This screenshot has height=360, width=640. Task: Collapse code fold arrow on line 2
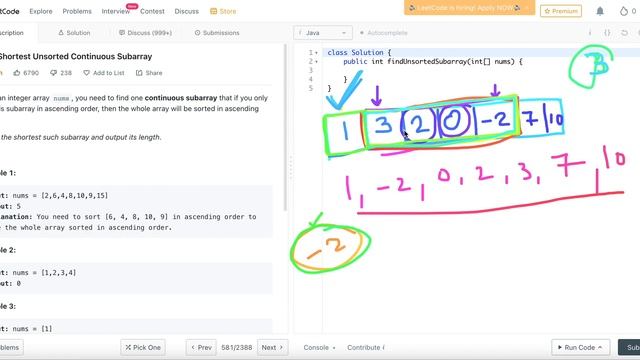pos(316,62)
